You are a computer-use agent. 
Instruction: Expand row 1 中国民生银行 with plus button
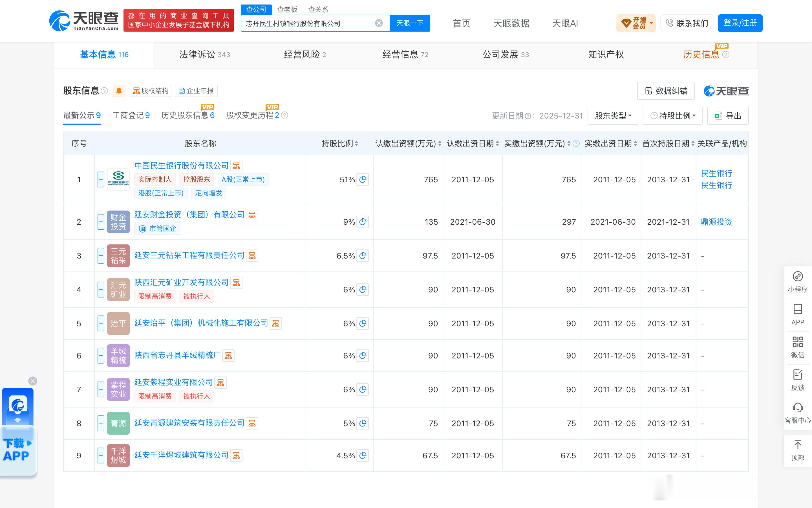(x=101, y=179)
